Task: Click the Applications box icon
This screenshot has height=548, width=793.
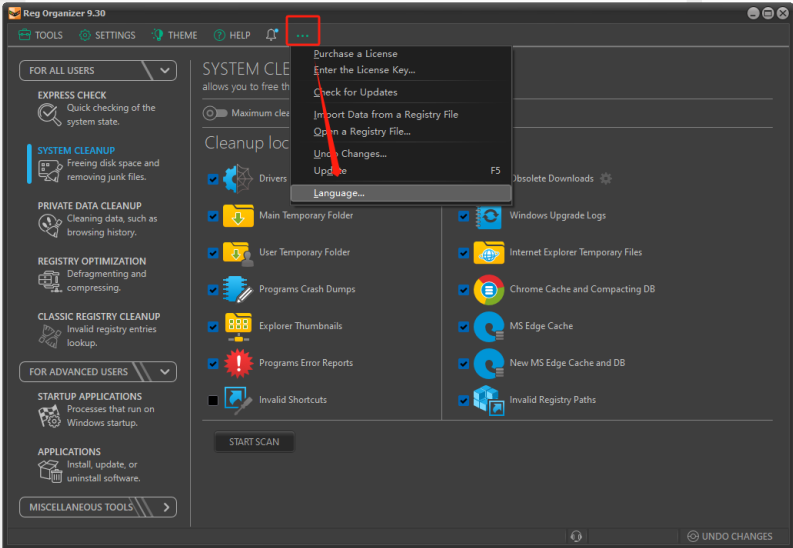Action: tap(50, 471)
